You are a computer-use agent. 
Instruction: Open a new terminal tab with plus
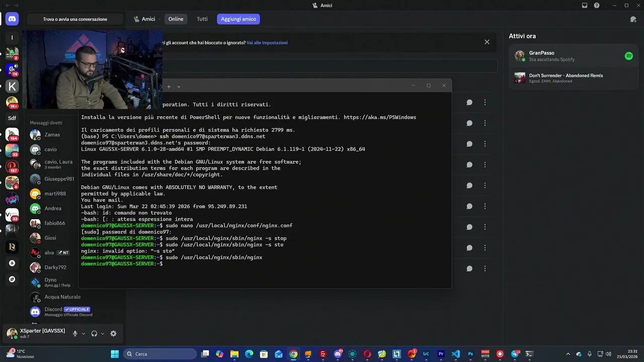(x=169, y=86)
